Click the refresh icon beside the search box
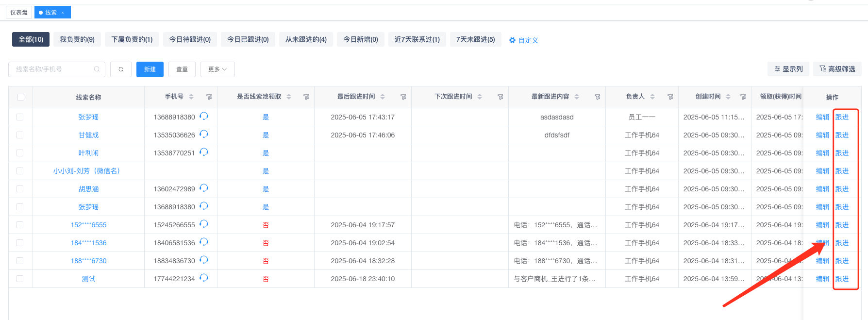This screenshot has height=320, width=868. tap(121, 69)
